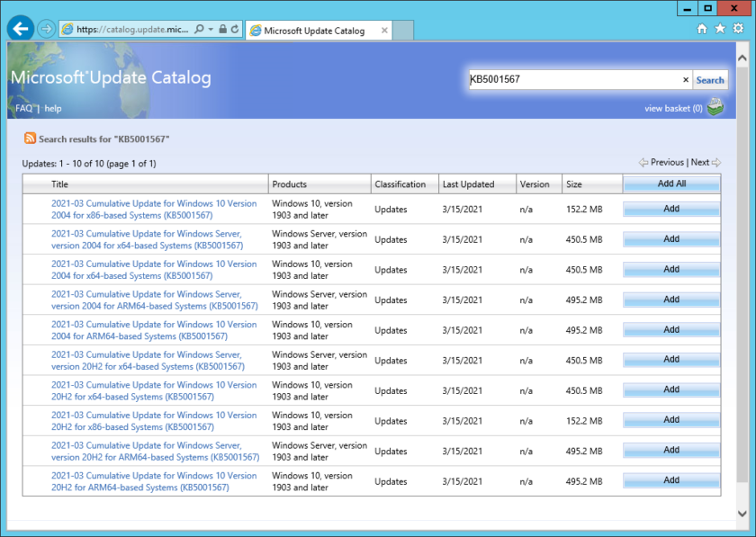Open the address bar search magnifier
756x537 pixels.
point(199,30)
